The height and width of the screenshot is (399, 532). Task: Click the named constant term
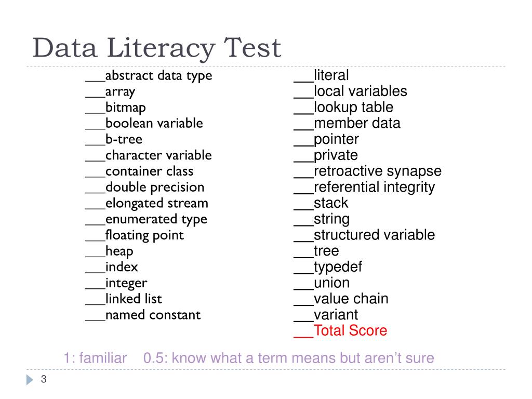153,315
